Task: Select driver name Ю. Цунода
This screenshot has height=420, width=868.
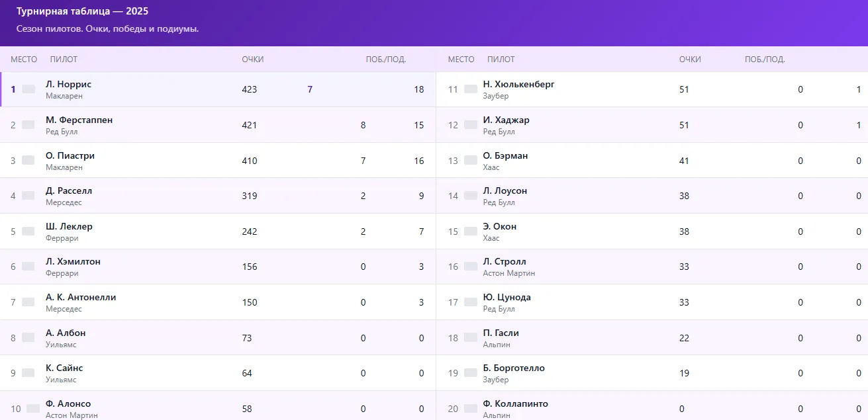Action: pyautogui.click(x=507, y=297)
